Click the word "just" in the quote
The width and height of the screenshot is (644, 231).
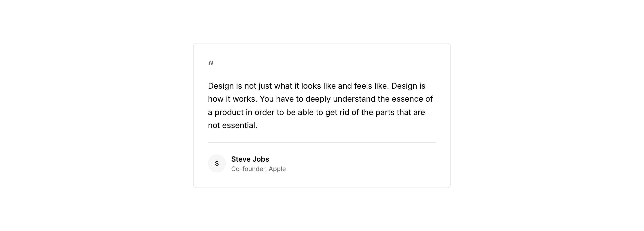[265, 86]
